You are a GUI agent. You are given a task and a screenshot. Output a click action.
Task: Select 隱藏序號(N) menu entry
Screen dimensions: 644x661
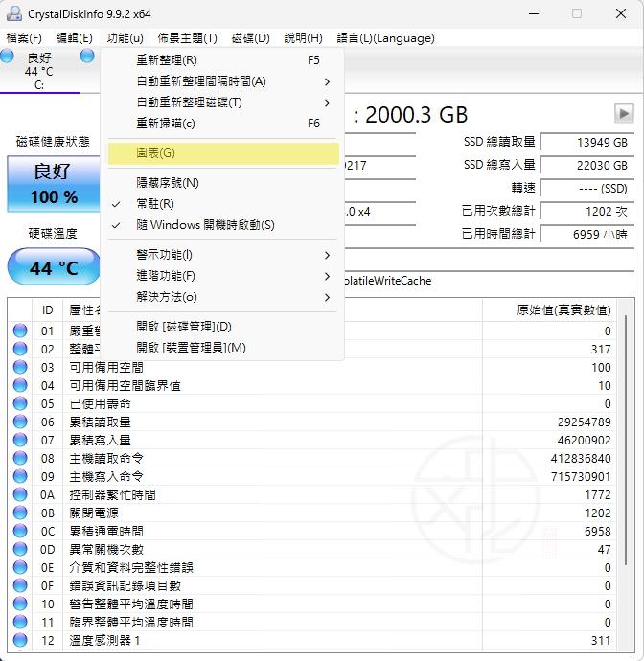coord(223,183)
